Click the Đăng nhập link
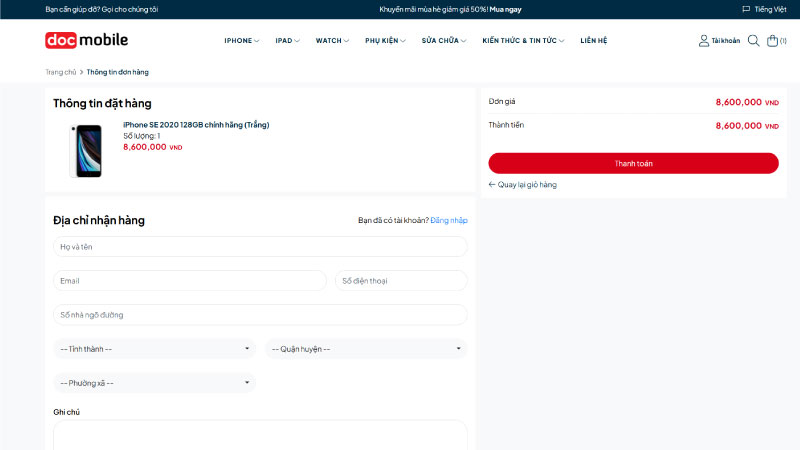 pyautogui.click(x=448, y=220)
